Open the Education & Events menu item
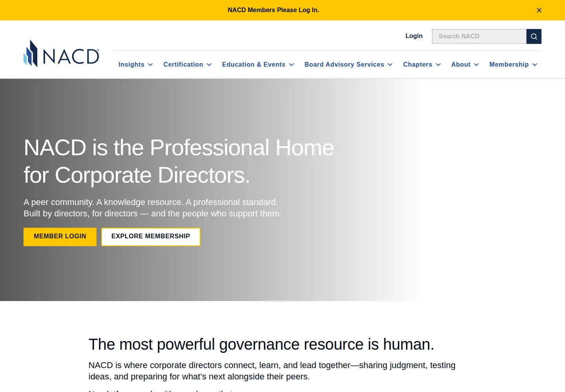This screenshot has width=565, height=392. point(253,65)
